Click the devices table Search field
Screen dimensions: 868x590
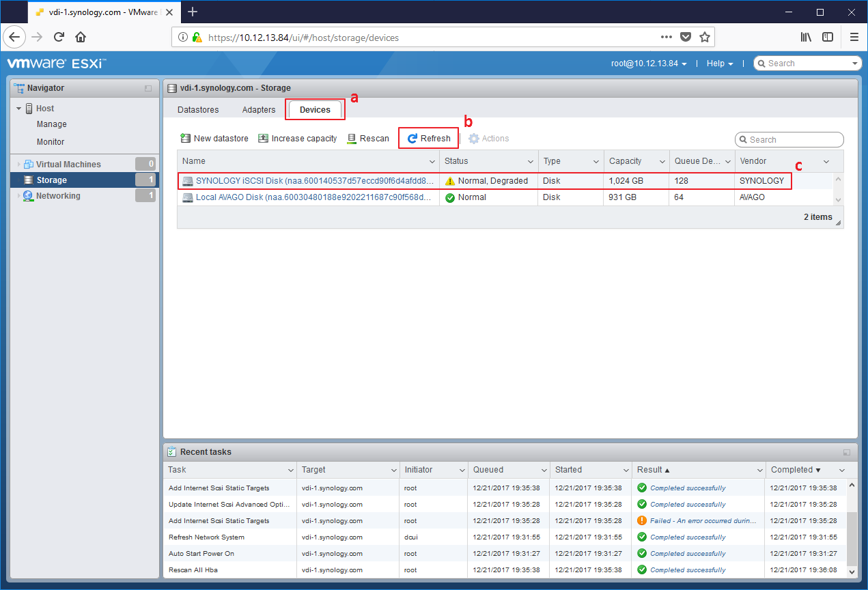tap(789, 139)
